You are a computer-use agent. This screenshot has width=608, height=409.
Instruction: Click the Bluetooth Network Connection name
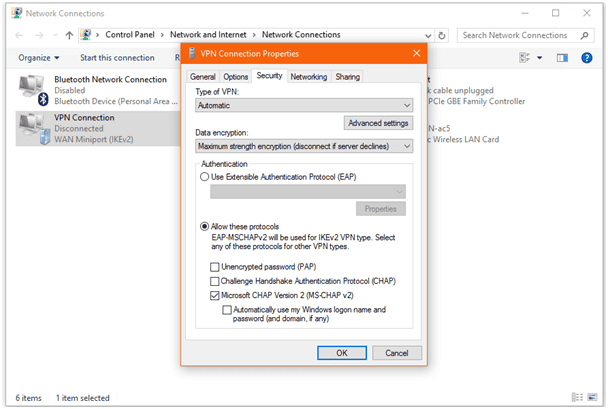[111, 79]
